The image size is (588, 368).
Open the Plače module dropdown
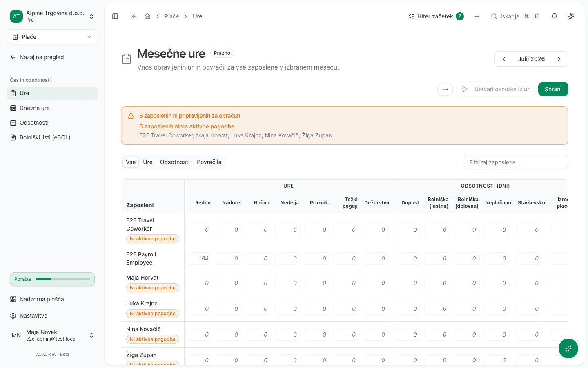point(52,37)
